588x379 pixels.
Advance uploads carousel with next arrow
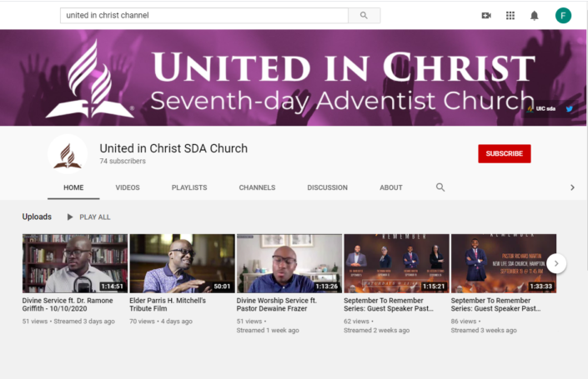(x=556, y=263)
